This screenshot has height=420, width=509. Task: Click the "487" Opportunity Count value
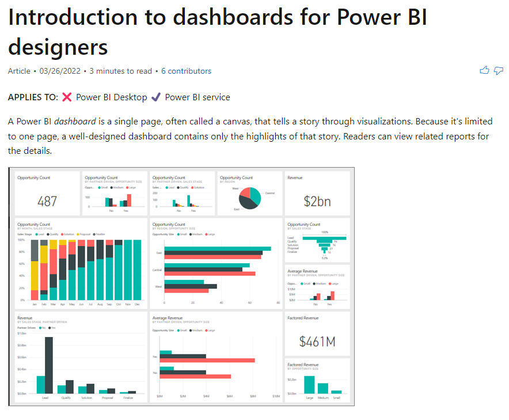pos(47,202)
